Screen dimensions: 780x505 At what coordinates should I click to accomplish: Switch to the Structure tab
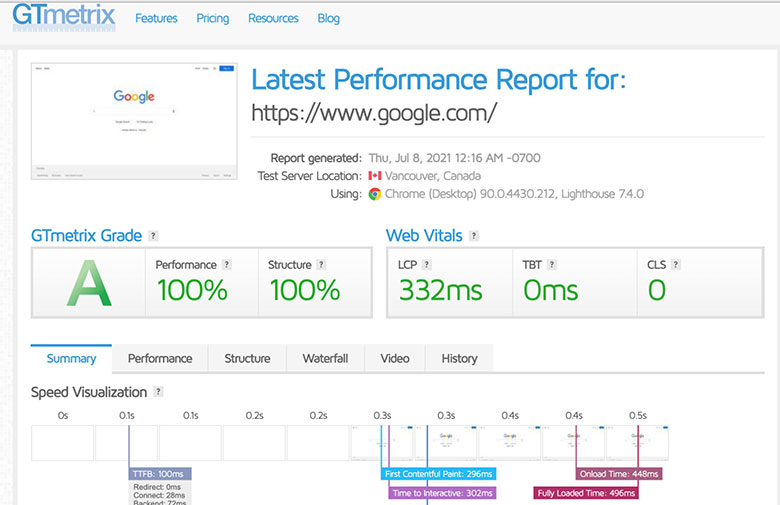(x=247, y=358)
